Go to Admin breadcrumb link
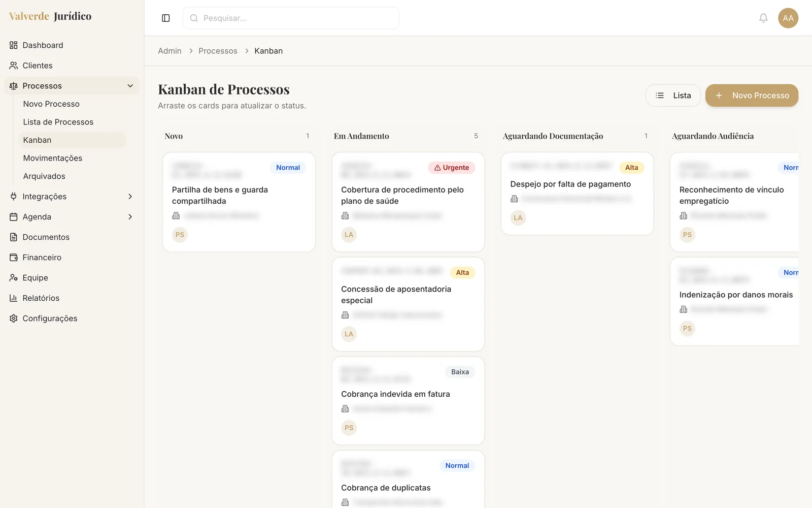Viewport: 812px width, 508px height. pyautogui.click(x=170, y=51)
